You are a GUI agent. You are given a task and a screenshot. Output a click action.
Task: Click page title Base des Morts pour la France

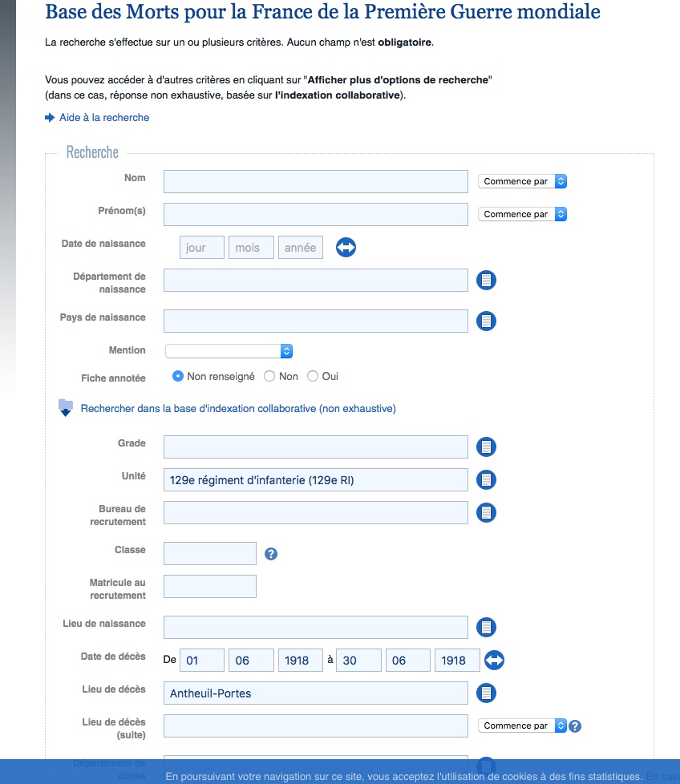[x=322, y=12]
